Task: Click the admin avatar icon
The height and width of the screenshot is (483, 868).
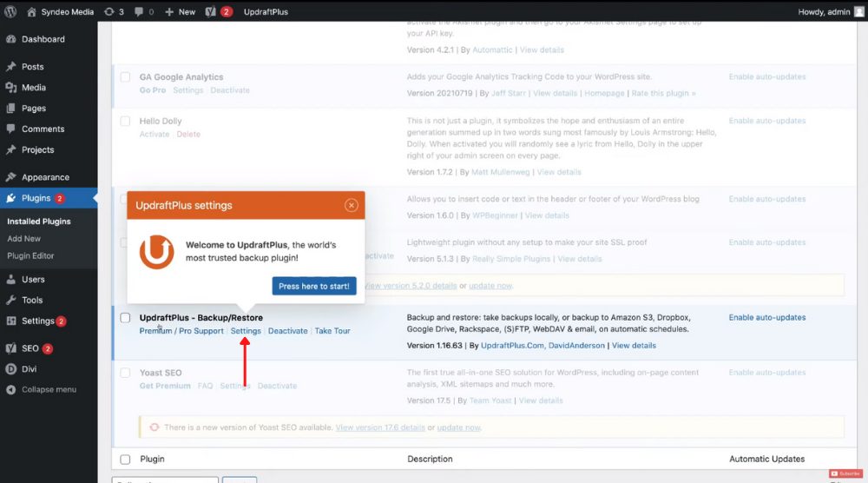Action: pyautogui.click(x=859, y=11)
